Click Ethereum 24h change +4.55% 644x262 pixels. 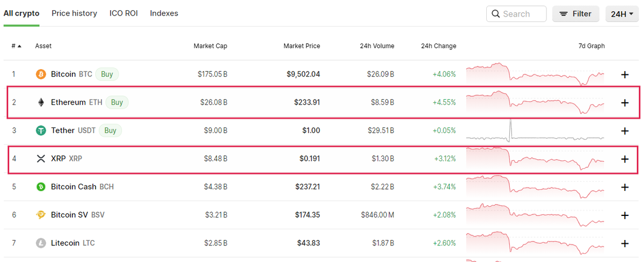(444, 102)
